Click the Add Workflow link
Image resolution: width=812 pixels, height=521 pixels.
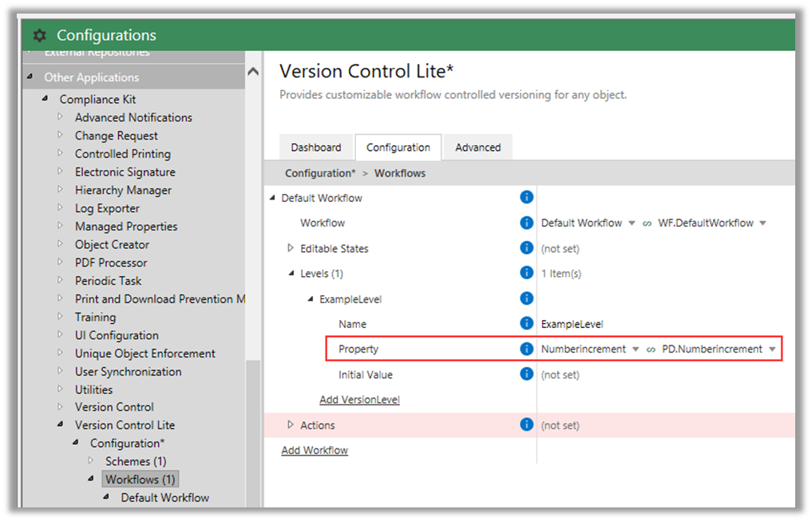pyautogui.click(x=315, y=450)
